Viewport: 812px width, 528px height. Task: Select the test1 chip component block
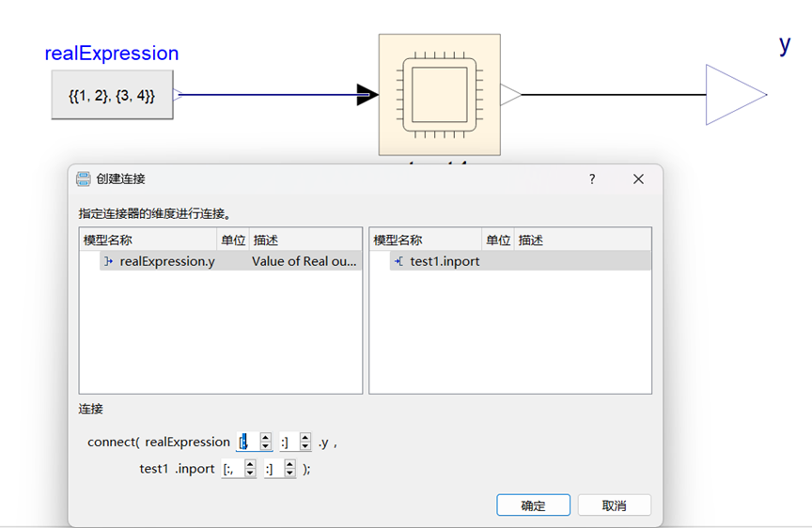[440, 95]
